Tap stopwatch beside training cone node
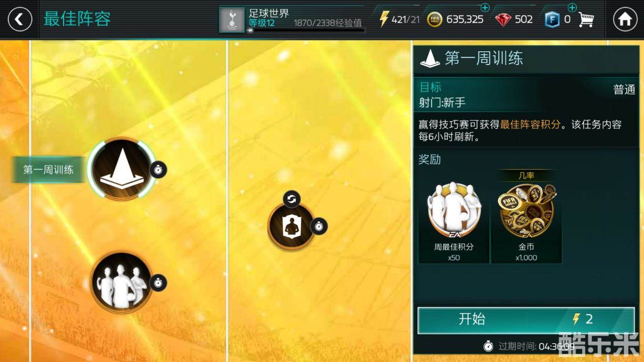 [158, 170]
